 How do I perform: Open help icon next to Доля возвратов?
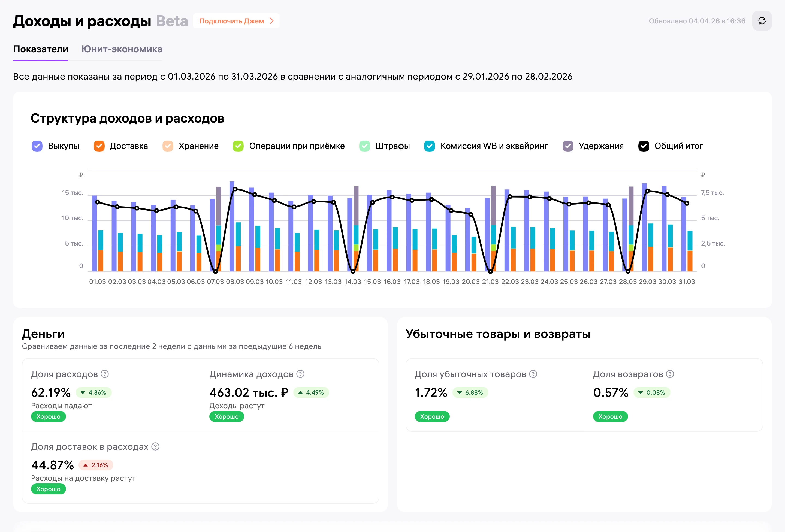click(670, 374)
